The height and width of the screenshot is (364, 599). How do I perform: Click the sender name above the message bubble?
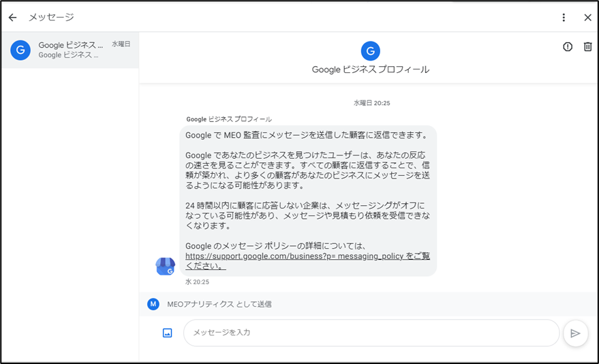click(229, 119)
